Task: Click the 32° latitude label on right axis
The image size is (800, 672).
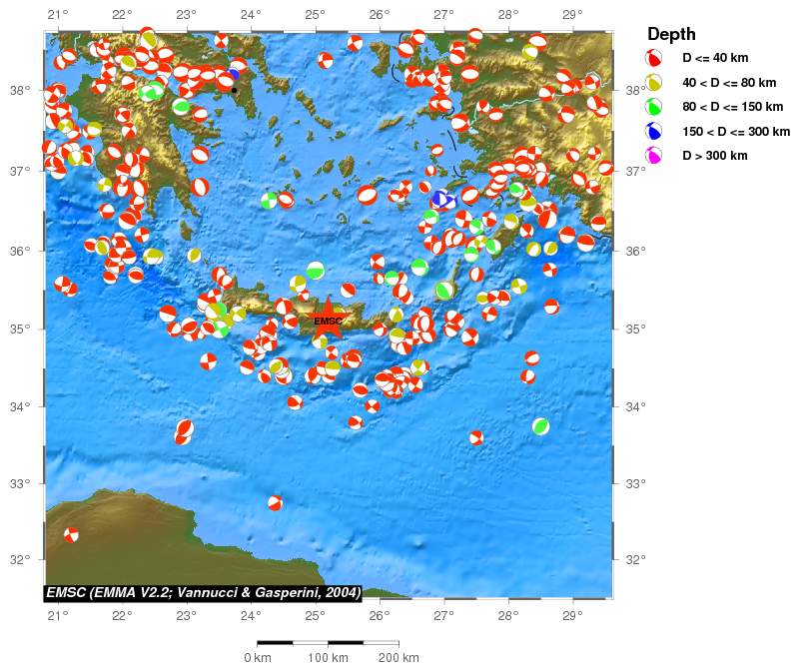Action: click(634, 559)
